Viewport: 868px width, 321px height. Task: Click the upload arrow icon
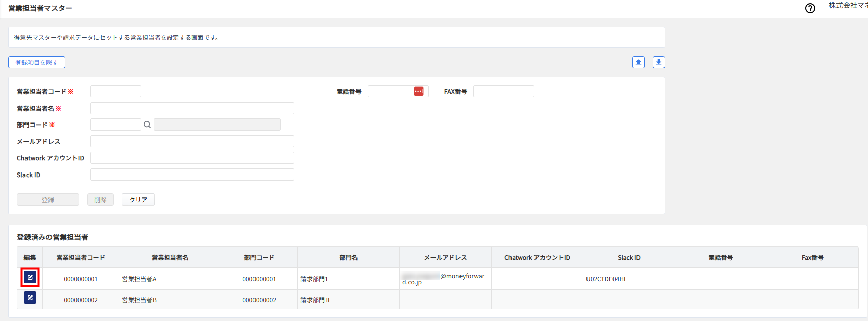[639, 62]
